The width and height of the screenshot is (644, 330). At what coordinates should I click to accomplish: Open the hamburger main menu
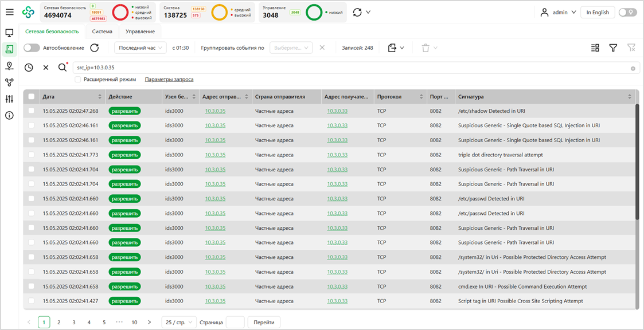coord(10,12)
